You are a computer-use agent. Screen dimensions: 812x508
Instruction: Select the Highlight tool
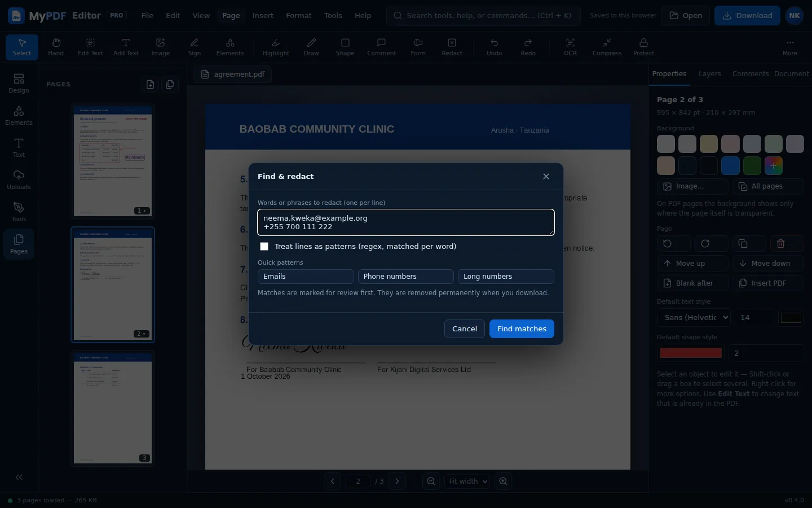pyautogui.click(x=276, y=47)
